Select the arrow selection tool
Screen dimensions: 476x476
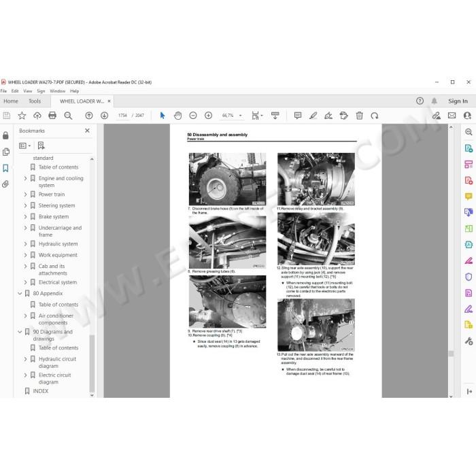pyautogui.click(x=163, y=116)
